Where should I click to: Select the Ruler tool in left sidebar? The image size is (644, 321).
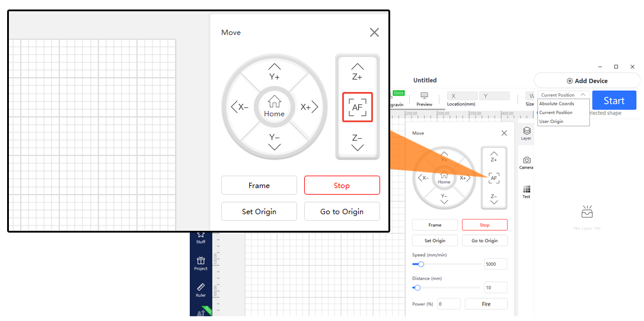click(200, 290)
